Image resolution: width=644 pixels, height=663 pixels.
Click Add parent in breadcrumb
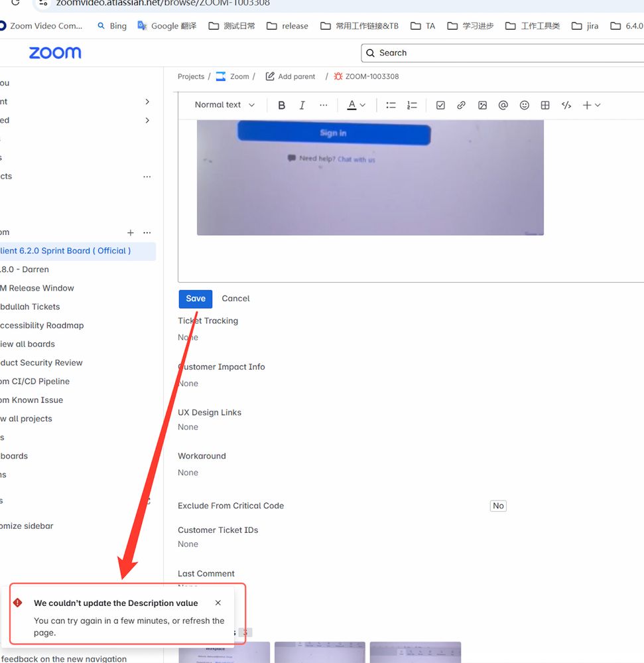pyautogui.click(x=290, y=76)
